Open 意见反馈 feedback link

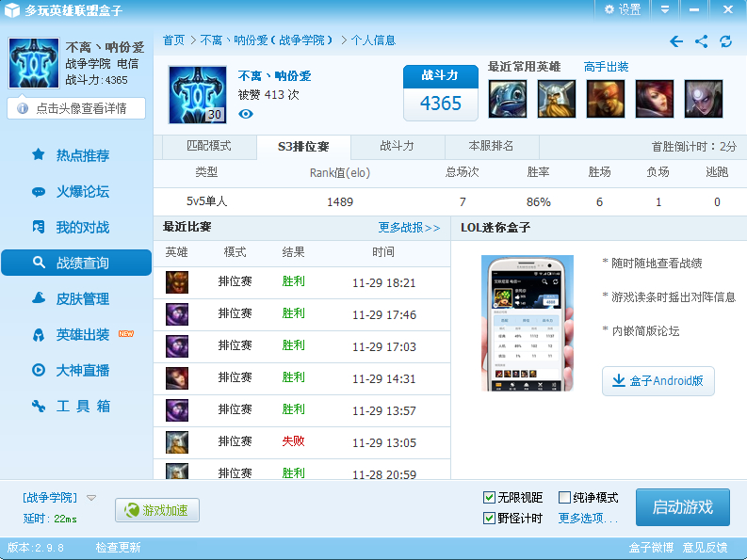705,548
